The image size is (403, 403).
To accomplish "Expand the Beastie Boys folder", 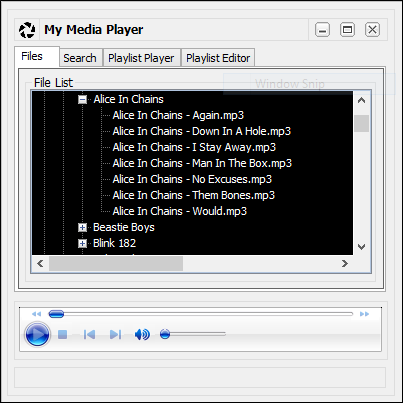I will tap(82, 227).
